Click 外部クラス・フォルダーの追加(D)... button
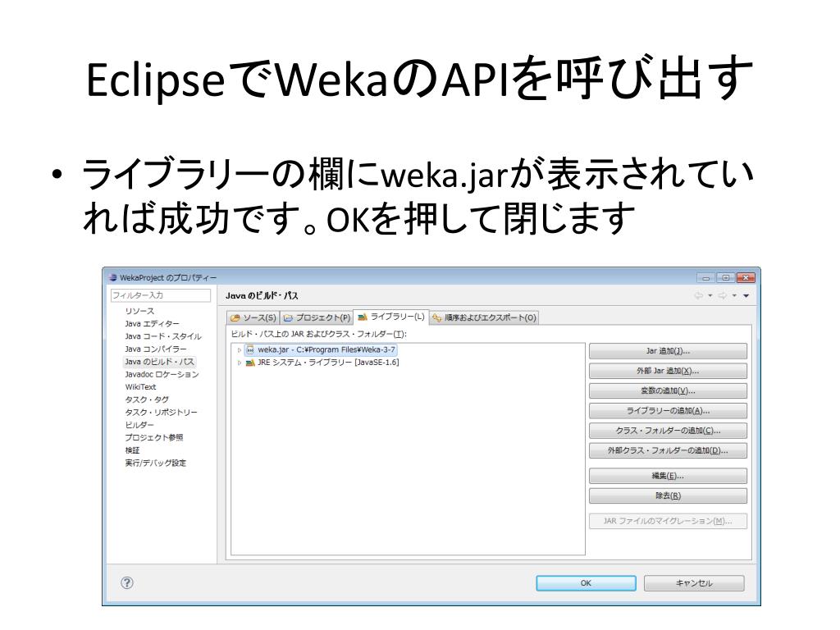Screen dimensions: 840x630 click(x=668, y=450)
